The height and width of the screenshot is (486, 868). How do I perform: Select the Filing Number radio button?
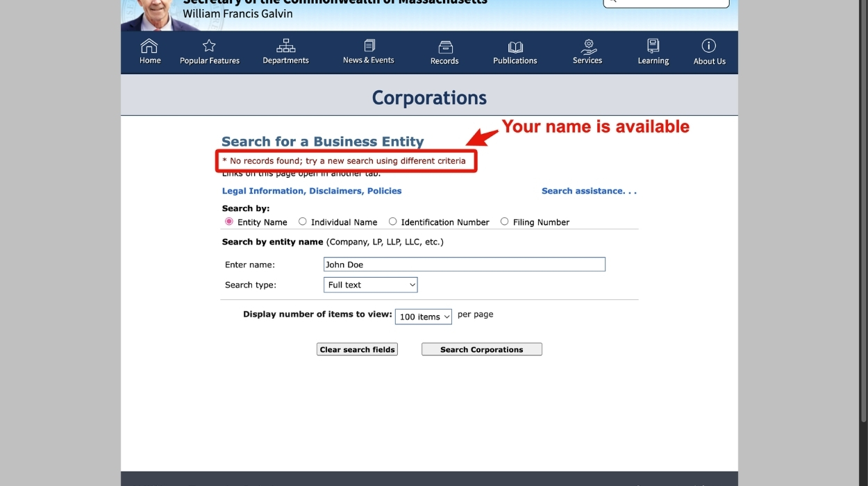coord(505,221)
